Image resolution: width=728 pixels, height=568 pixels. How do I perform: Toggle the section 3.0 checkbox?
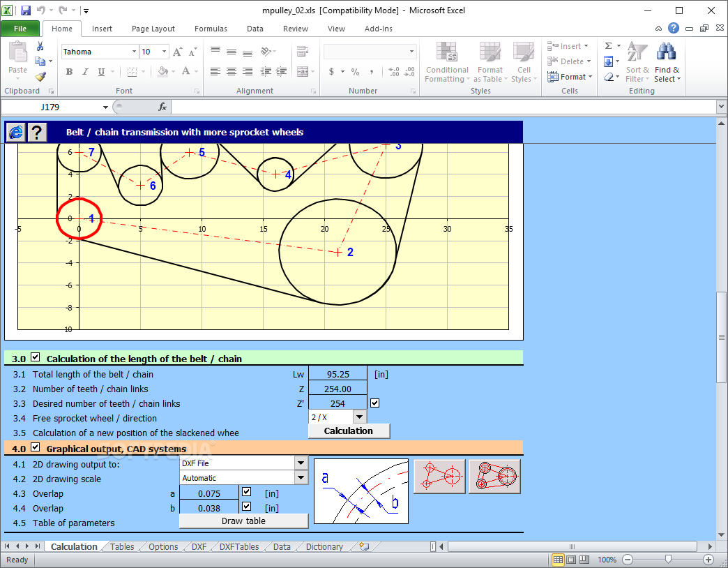point(36,357)
